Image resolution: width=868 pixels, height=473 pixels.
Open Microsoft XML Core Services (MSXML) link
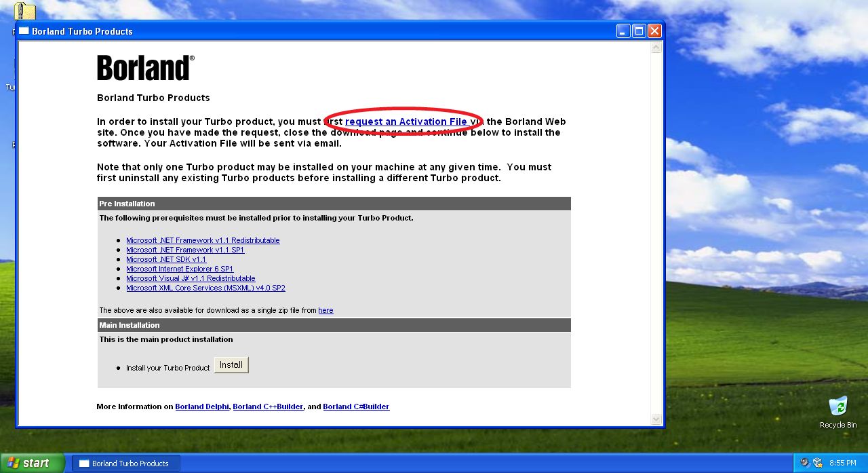click(x=205, y=288)
